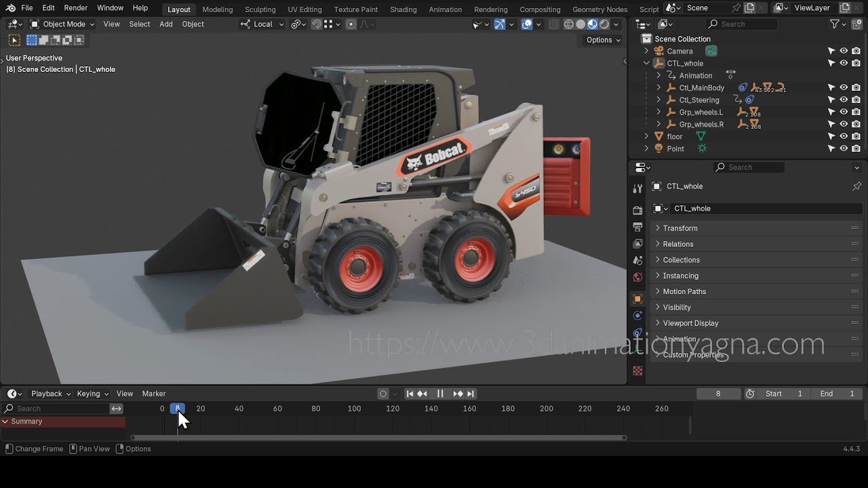
Task: Pause the animation playback
Action: 440,394
